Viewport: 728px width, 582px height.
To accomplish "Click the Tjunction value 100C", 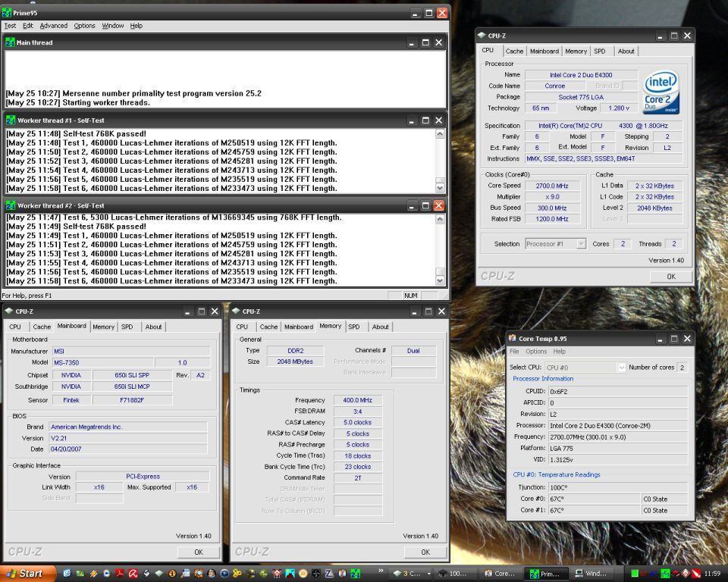I will (617, 487).
